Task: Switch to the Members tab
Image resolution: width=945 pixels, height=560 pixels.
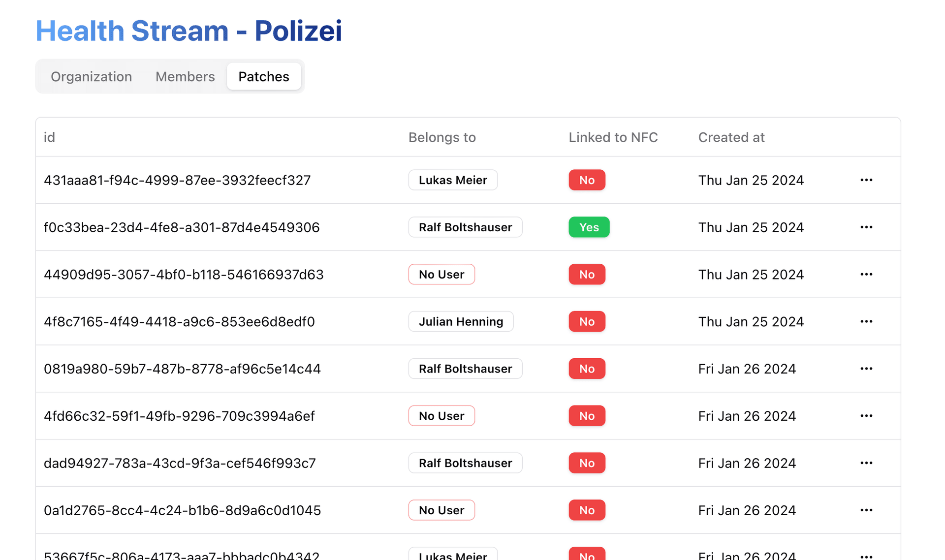Action: [185, 77]
